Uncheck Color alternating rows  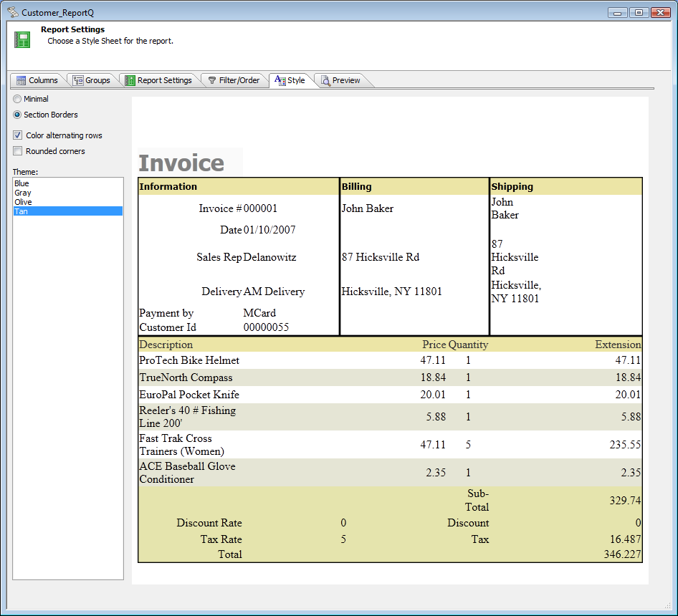tap(18, 135)
